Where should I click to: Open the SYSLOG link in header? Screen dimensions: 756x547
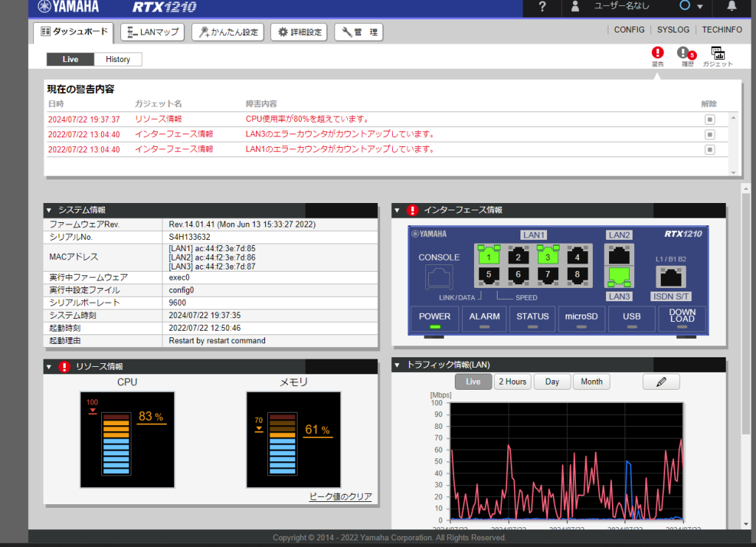click(673, 30)
